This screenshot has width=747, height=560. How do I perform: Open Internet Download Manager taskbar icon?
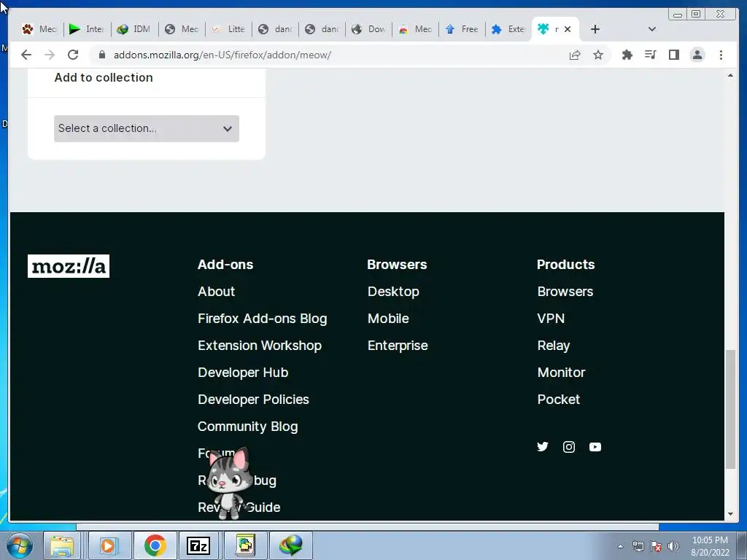[291, 545]
